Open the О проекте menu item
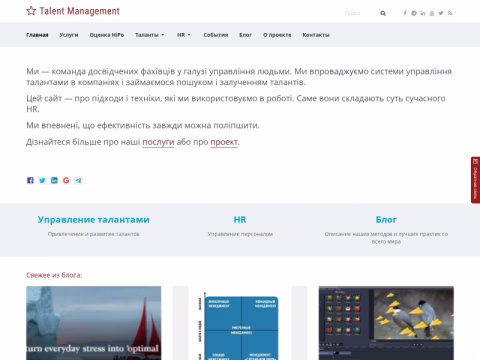This screenshot has width=480, height=360. coord(277,35)
